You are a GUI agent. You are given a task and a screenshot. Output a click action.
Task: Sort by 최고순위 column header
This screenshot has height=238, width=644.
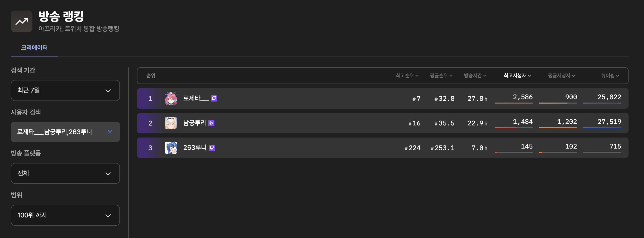coord(407,76)
